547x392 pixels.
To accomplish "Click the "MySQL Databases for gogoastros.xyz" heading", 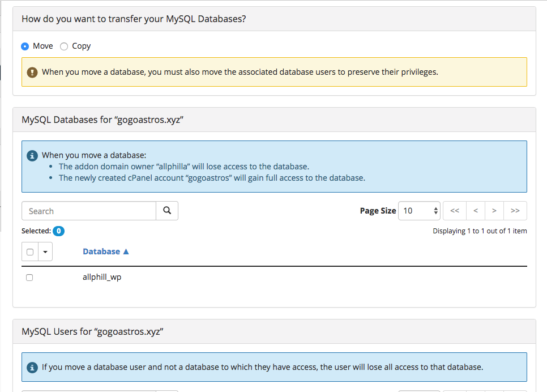I will click(102, 120).
